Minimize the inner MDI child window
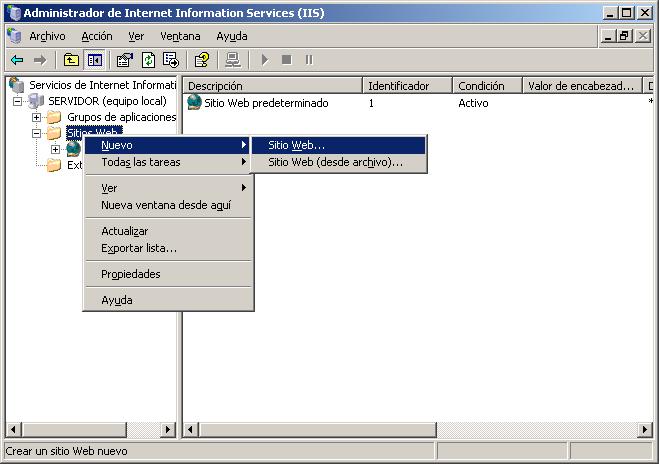This screenshot has height=464, width=659. [608, 36]
